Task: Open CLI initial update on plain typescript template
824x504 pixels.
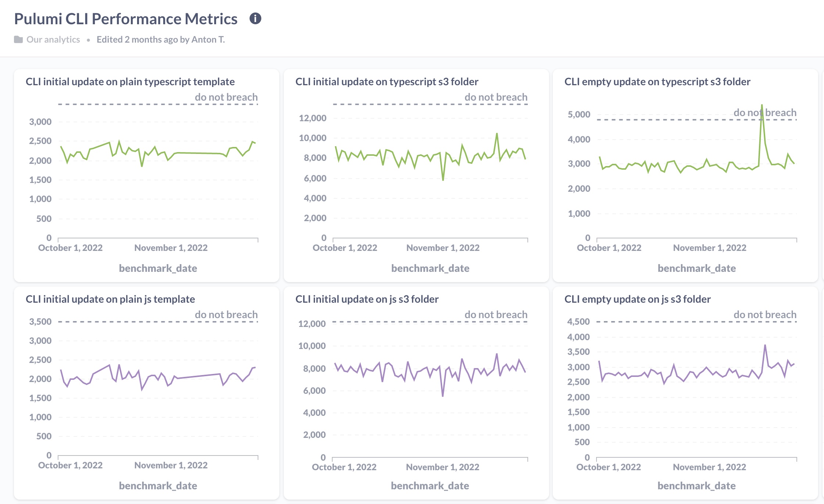Action: click(x=130, y=82)
